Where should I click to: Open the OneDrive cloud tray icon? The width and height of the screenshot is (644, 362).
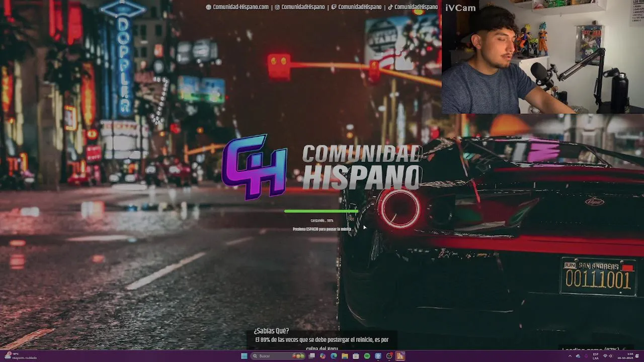coord(578,356)
